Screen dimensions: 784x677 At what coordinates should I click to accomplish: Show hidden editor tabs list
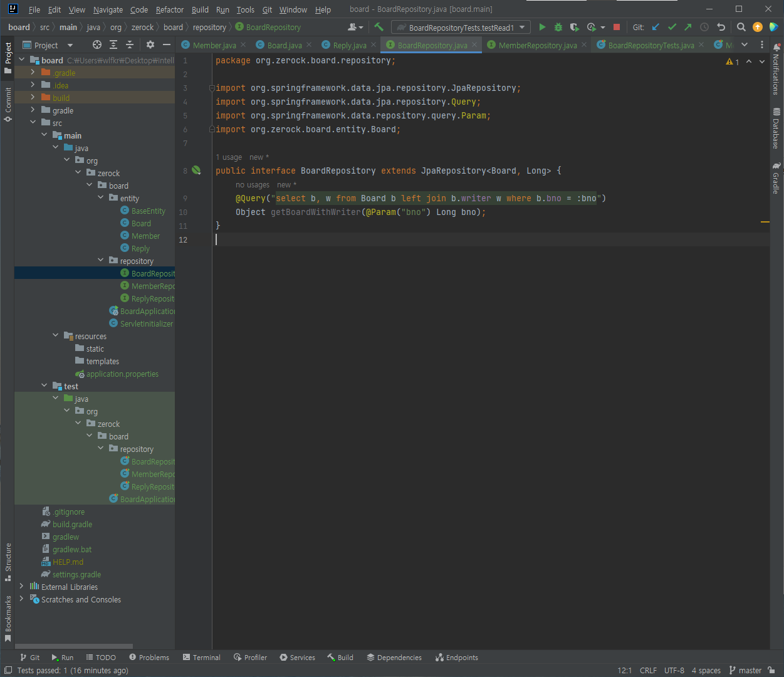click(745, 45)
